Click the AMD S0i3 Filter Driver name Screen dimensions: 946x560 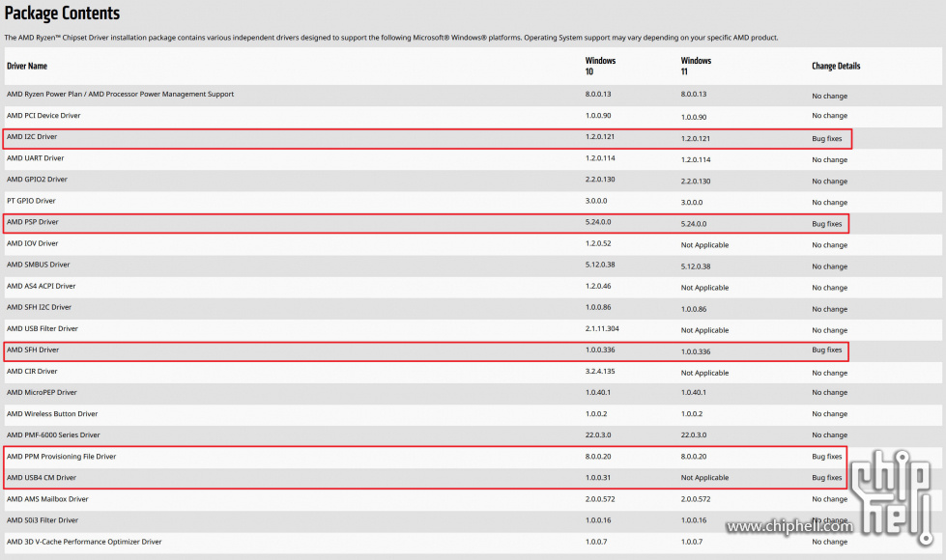click(x=43, y=520)
